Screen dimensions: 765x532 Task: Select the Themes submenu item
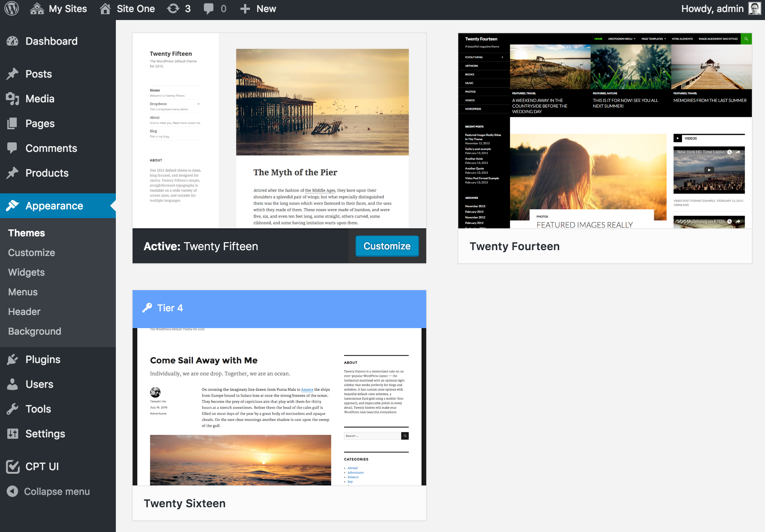click(x=27, y=233)
